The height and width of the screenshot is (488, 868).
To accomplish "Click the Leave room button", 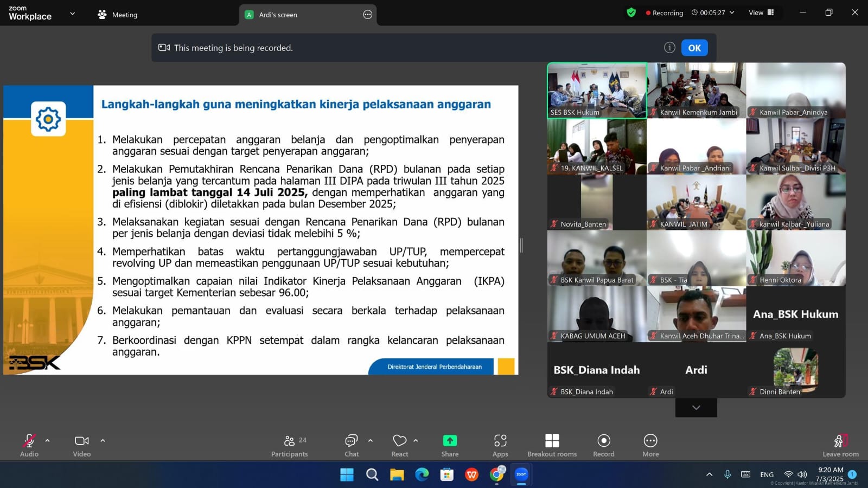I will coord(840,445).
